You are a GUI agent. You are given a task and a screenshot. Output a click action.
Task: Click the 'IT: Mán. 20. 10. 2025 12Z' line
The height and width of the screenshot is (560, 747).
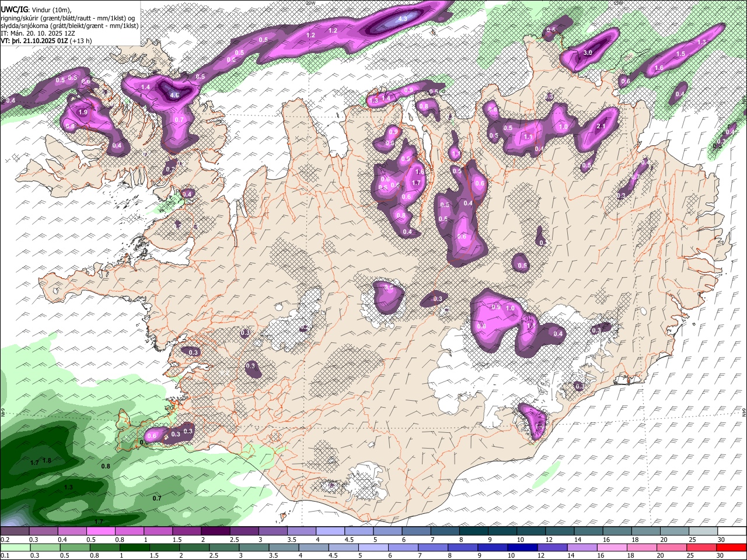tap(37, 33)
